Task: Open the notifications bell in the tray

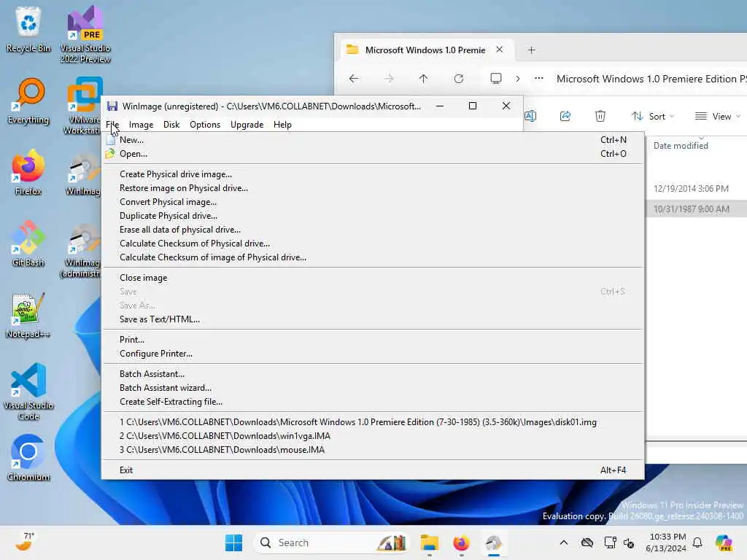Action: 697,542
